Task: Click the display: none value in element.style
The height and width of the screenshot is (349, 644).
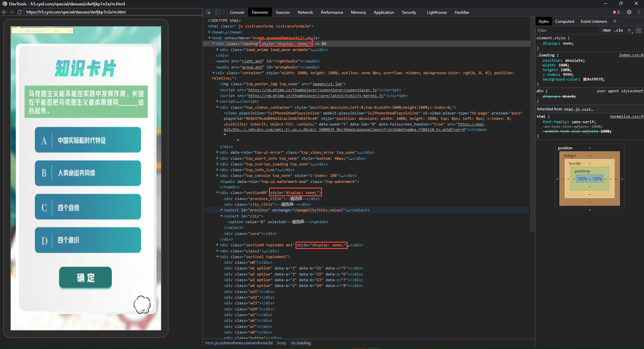Action: 568,43
